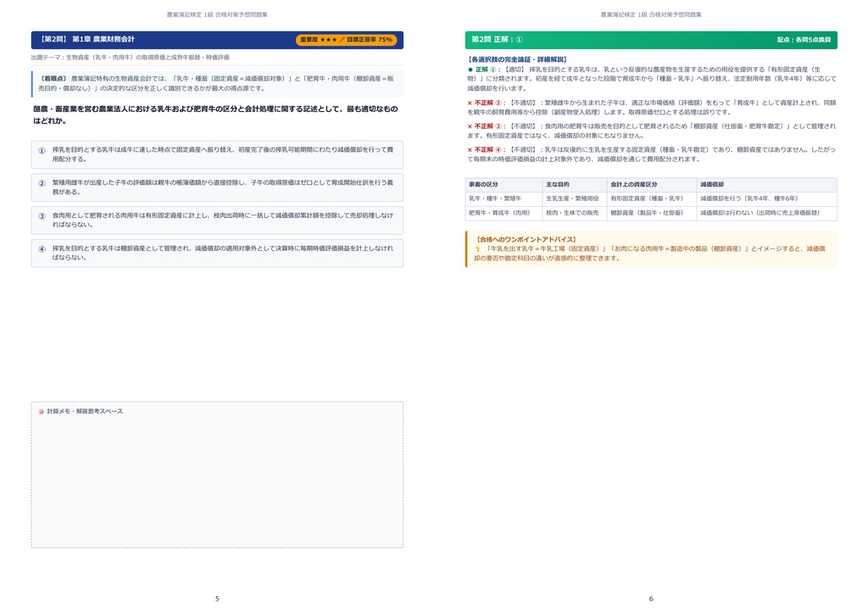
Task: Select answer option ④ about 棚卸資産 乳牛
Action: tap(217, 253)
